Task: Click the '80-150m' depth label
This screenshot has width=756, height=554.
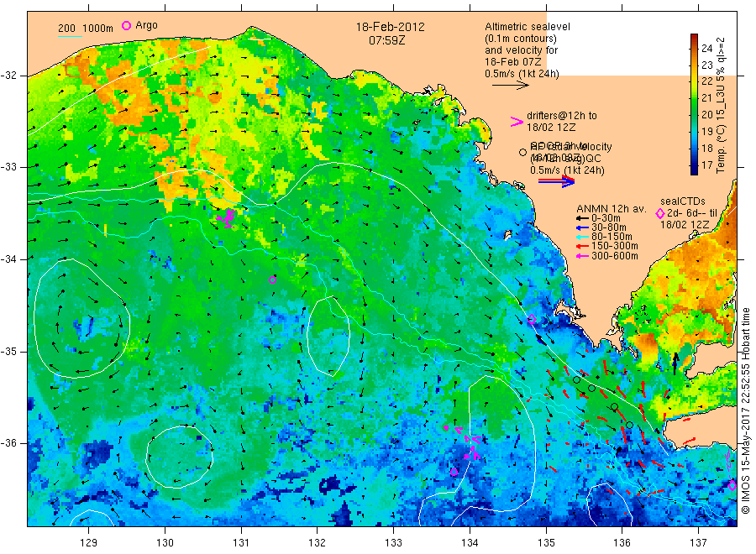Action: point(612,237)
